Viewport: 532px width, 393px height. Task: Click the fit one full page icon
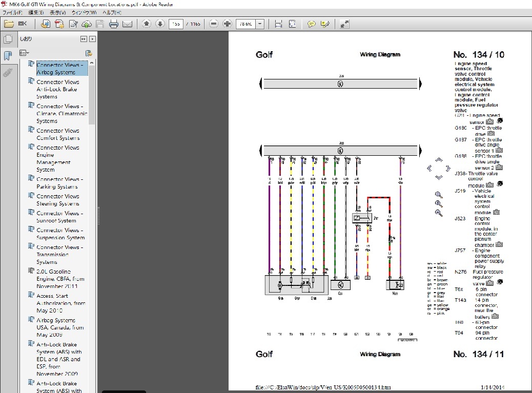coord(292,24)
